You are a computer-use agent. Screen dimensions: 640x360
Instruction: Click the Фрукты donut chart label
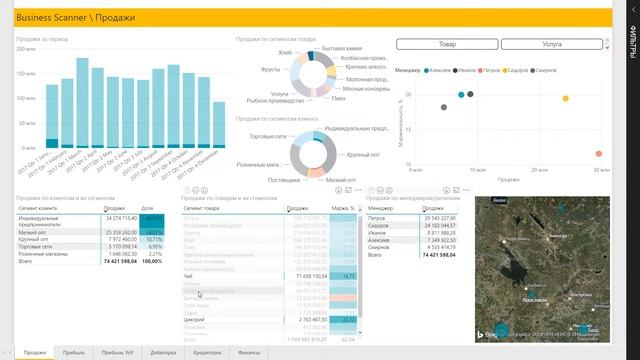[270, 69]
